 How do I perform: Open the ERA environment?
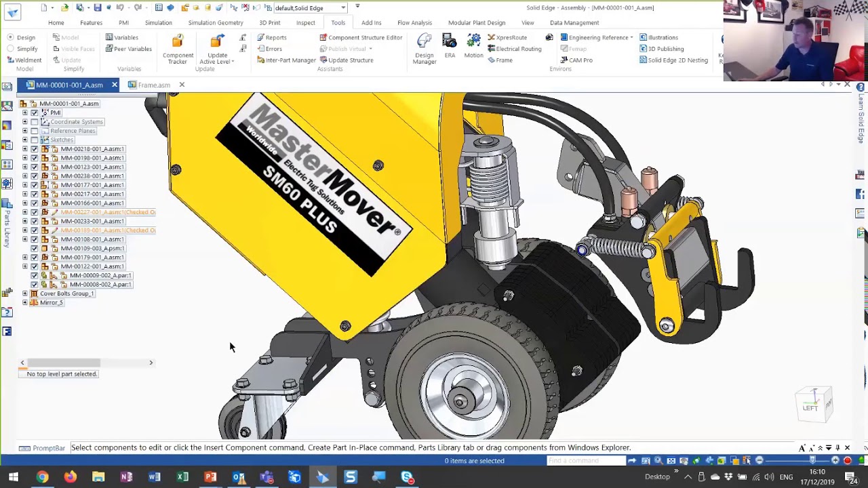click(450, 46)
